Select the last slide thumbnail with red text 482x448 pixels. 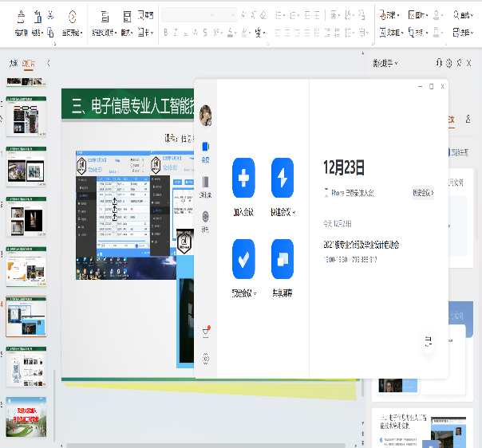click(x=26, y=416)
